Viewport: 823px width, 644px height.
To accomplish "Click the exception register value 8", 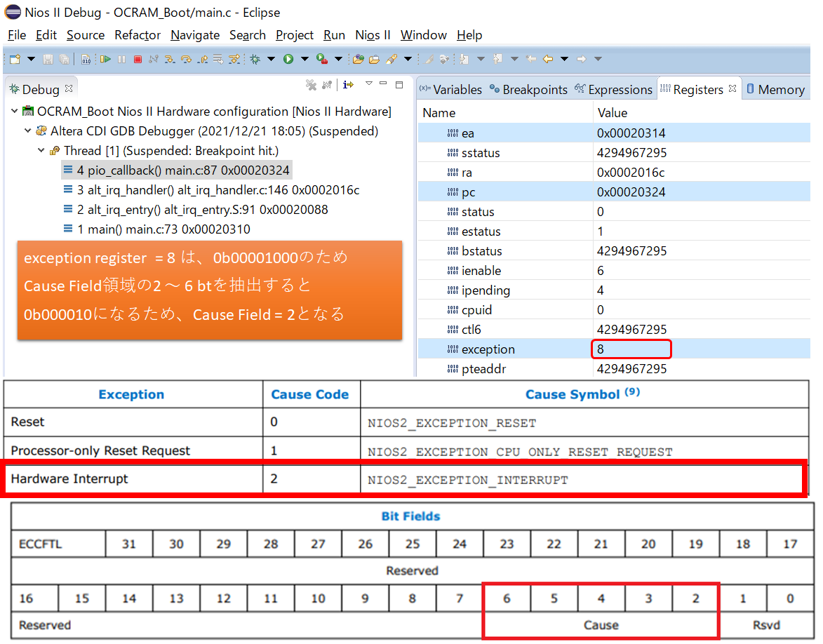I will coord(601,349).
